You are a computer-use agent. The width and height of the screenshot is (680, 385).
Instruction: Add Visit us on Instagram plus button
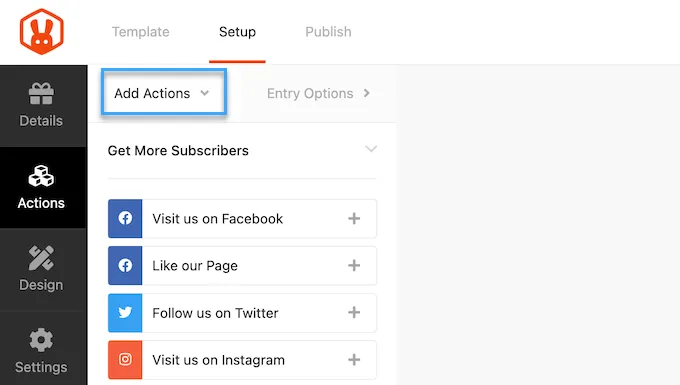[354, 360]
